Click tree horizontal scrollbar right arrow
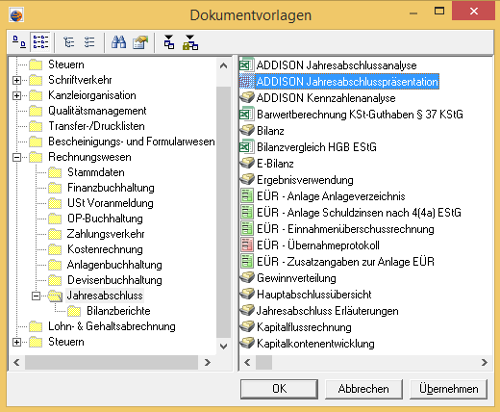This screenshot has height=412, width=500. (x=207, y=362)
